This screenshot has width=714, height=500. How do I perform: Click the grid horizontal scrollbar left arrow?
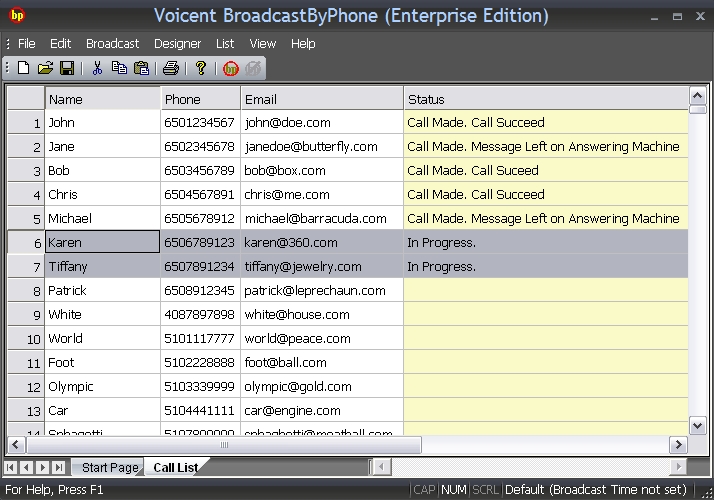(16, 444)
